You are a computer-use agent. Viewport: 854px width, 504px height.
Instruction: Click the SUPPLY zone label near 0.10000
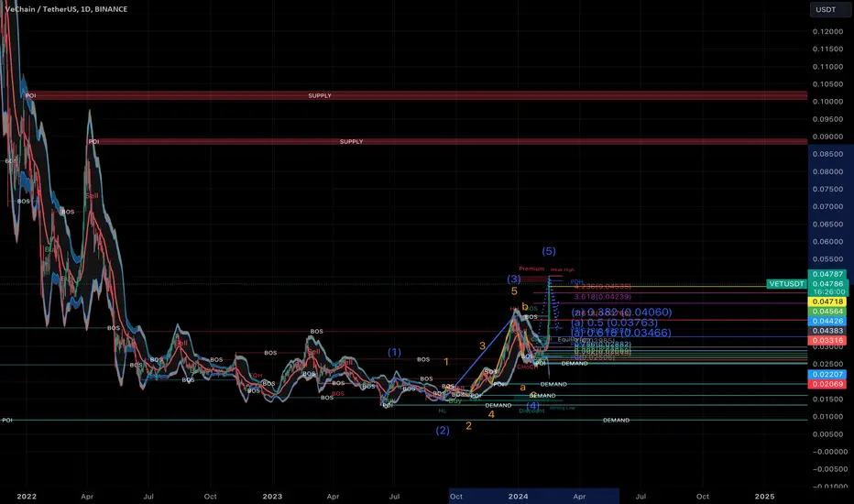[320, 95]
